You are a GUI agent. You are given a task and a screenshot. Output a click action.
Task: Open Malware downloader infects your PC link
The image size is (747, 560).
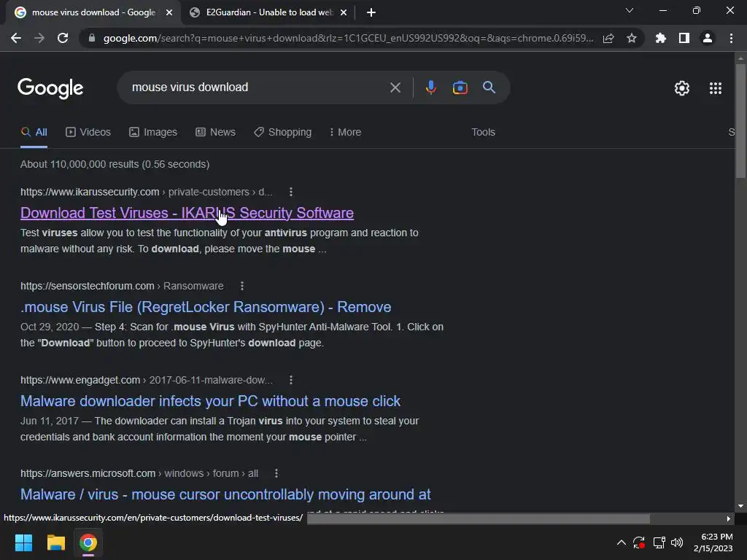pos(210,401)
